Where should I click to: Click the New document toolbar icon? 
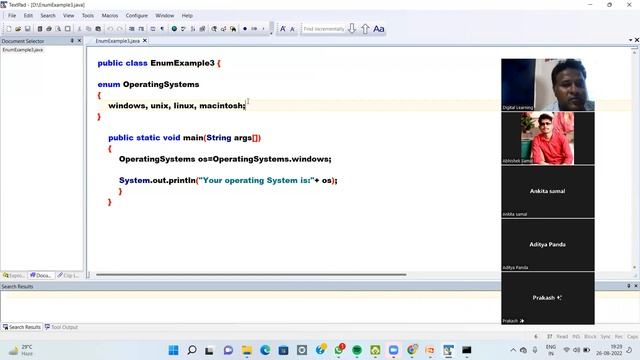(x=9, y=29)
